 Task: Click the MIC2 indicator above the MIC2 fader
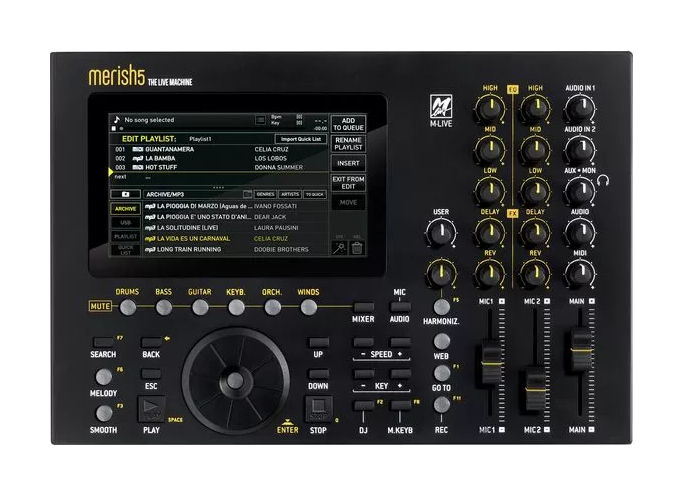point(547,301)
